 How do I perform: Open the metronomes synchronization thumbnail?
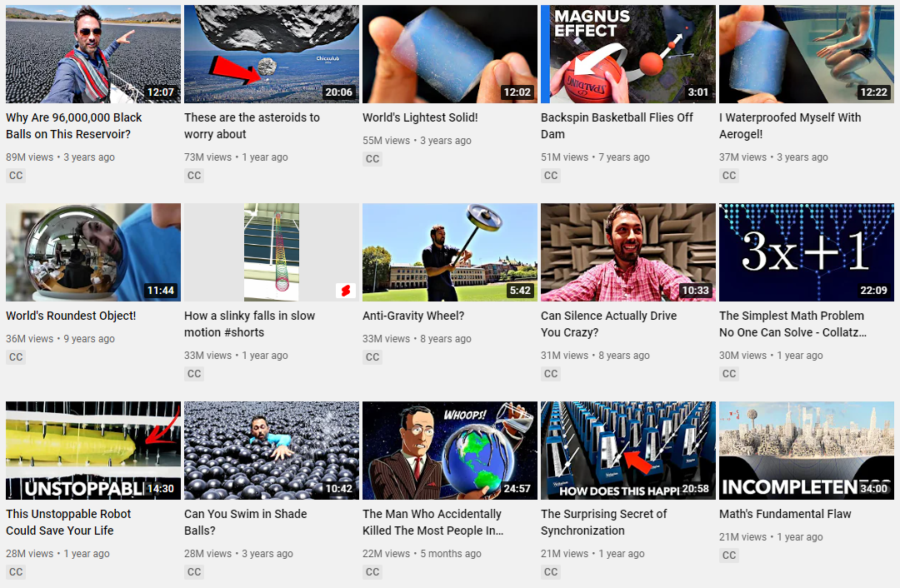click(x=628, y=451)
